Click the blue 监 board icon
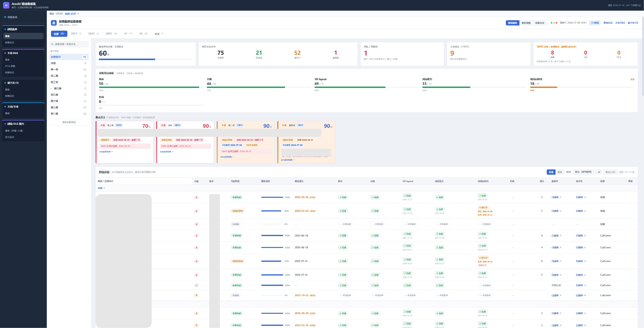The height and width of the screenshot is (328, 644). point(54,23)
